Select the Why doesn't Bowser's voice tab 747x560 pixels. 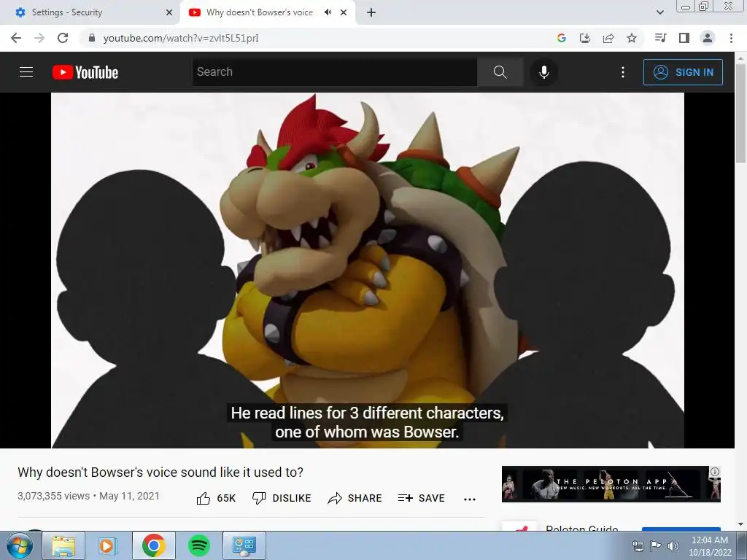260,12
